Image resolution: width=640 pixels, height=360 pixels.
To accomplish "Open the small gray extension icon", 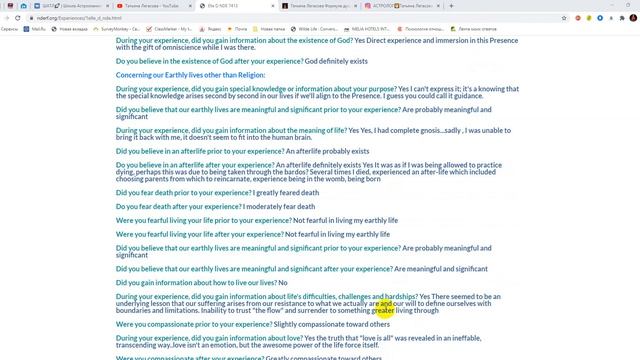I will point(611,18).
